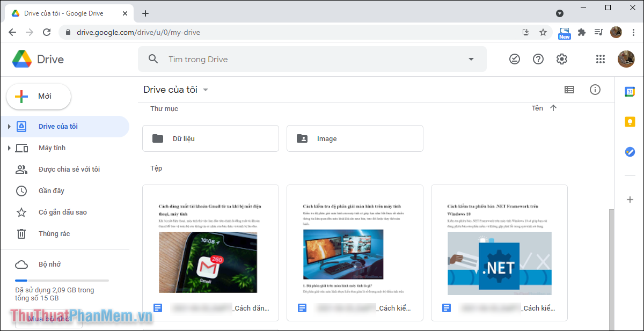Bookmark this page star icon
The image size is (644, 331).
(543, 32)
